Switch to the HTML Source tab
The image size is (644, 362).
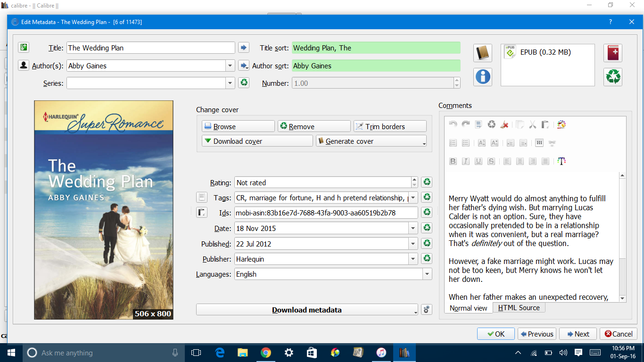(x=519, y=308)
